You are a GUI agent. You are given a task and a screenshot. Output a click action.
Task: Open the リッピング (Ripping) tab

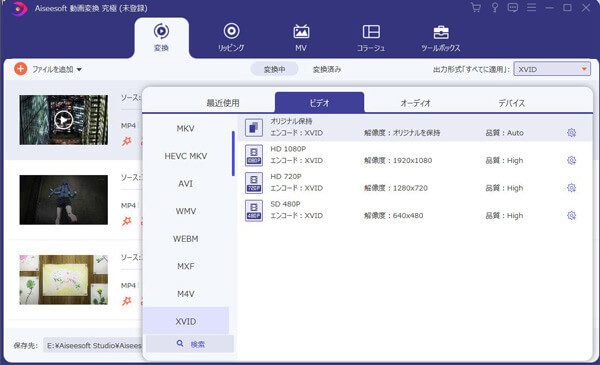point(231,38)
